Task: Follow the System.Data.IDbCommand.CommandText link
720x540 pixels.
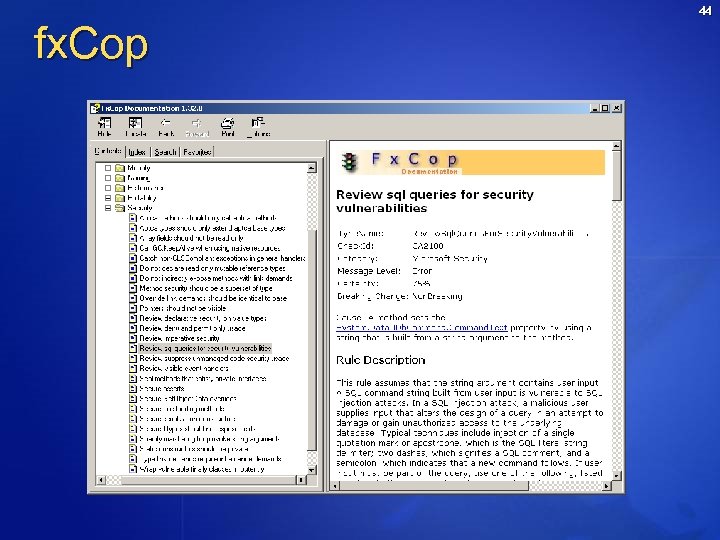Action: 422,327
